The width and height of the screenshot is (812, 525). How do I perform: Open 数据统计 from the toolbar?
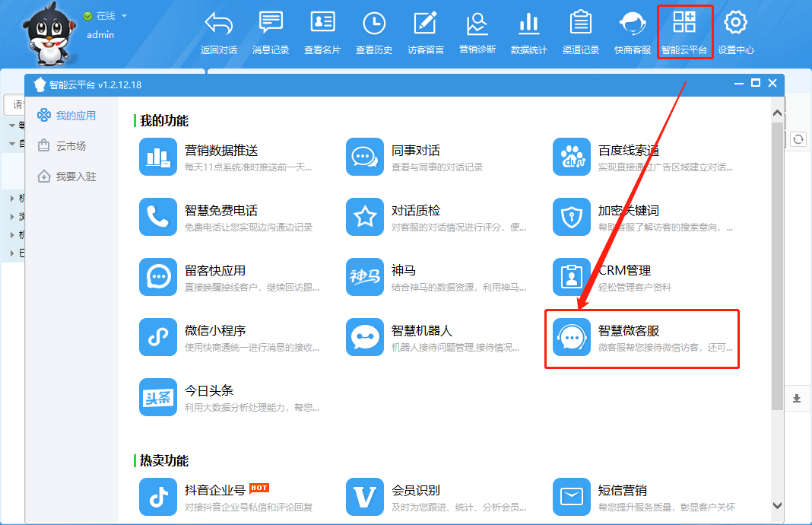click(x=529, y=32)
